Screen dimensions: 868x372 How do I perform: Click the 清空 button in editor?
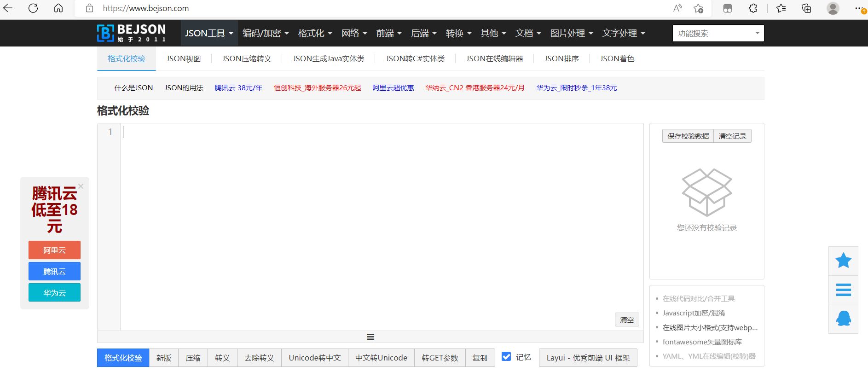627,320
